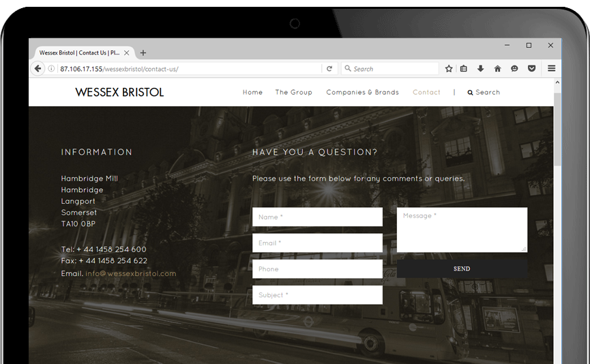This screenshot has width=590, height=364.
Task: Show bookmarks list icon
Action: pos(464,69)
